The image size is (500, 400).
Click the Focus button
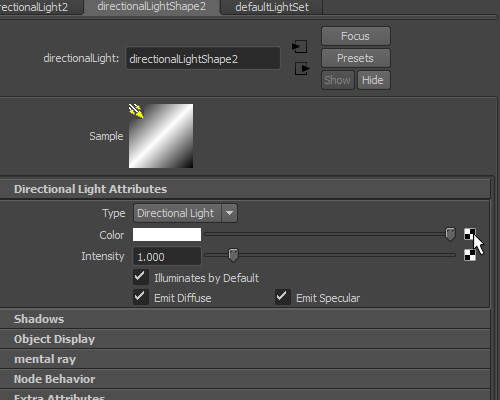pyautogui.click(x=356, y=36)
